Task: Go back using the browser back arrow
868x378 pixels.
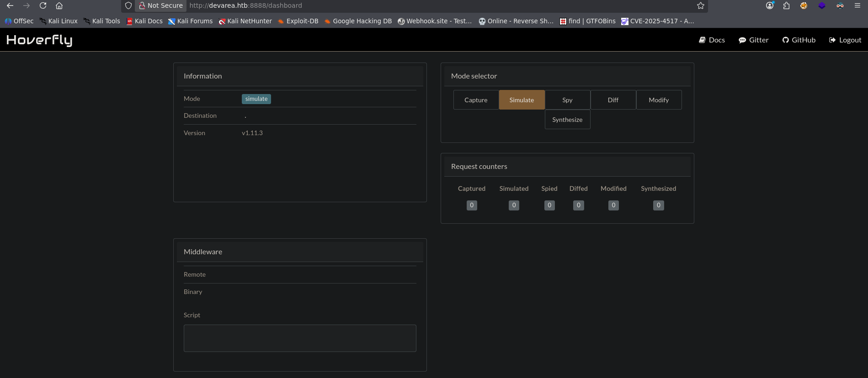Action: (x=10, y=5)
